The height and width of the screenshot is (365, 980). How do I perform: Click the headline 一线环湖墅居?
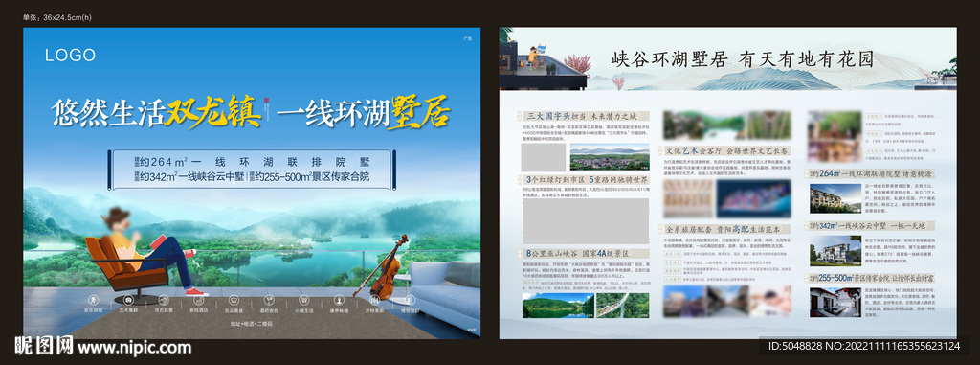point(363,113)
